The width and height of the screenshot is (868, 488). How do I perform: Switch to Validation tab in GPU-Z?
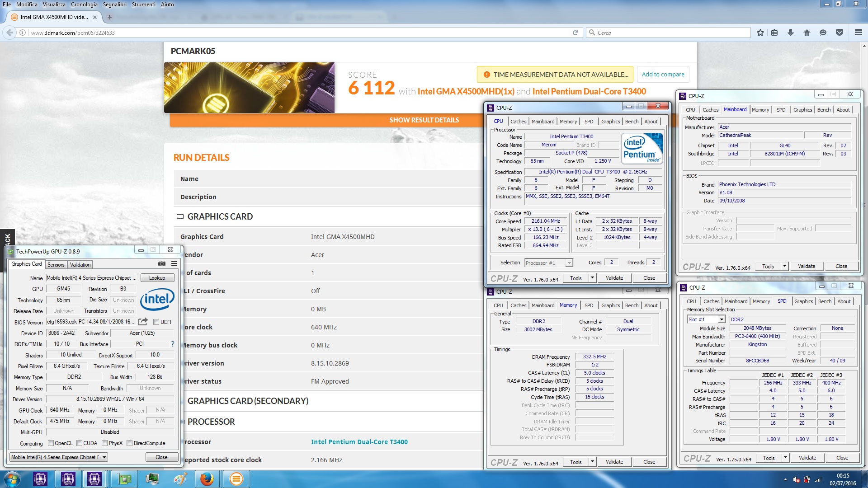point(80,265)
